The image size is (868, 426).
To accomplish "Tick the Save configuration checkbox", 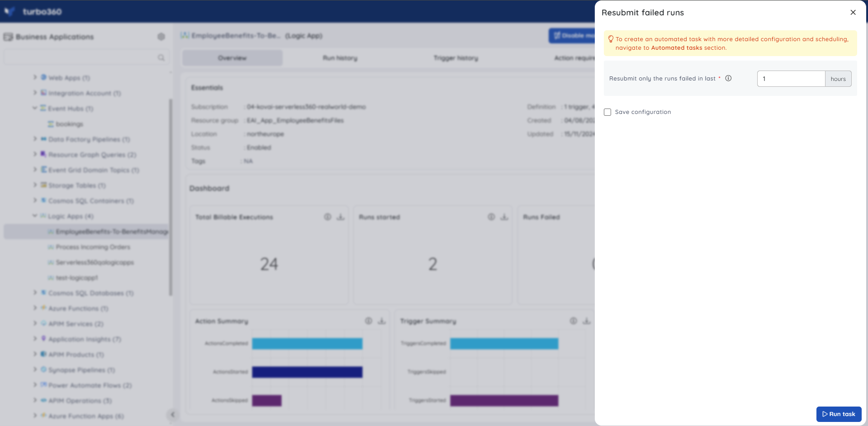I will (x=607, y=112).
